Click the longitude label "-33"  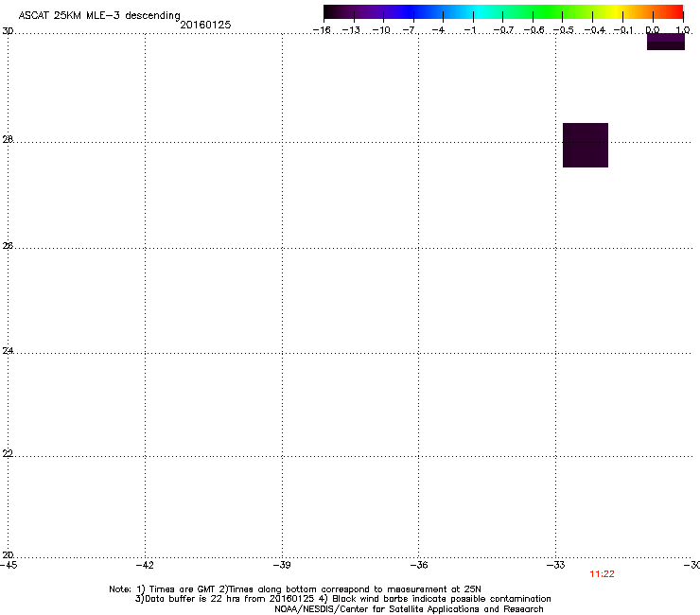tap(555, 566)
